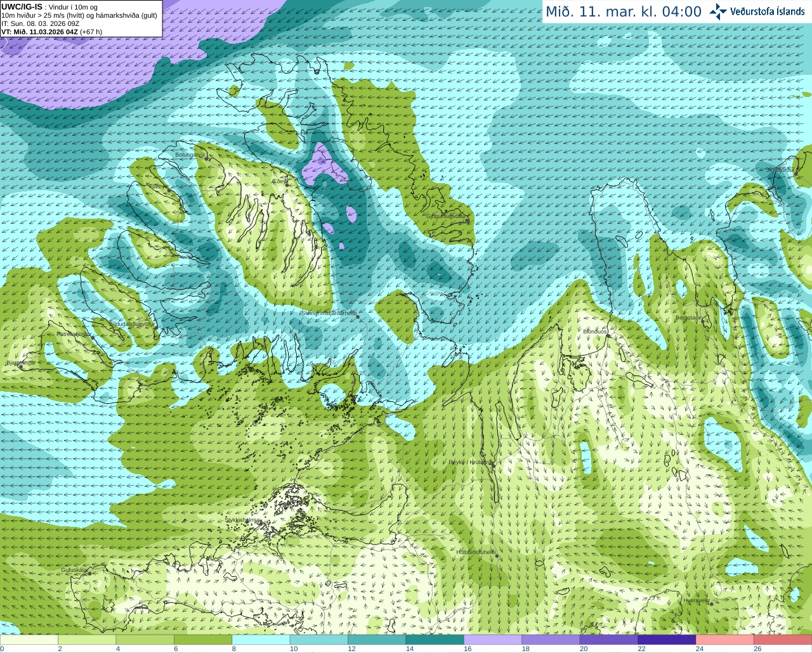Screen dimensions: 812x653
Task: Click the Bolungarvík station label
Action: coord(189,155)
